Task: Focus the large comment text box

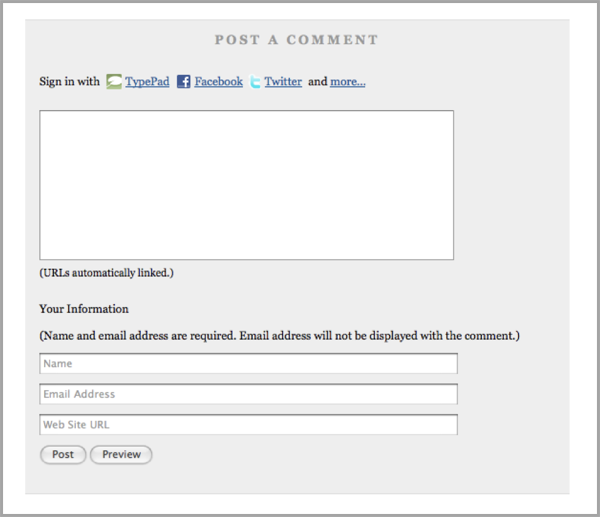Action: tap(246, 185)
